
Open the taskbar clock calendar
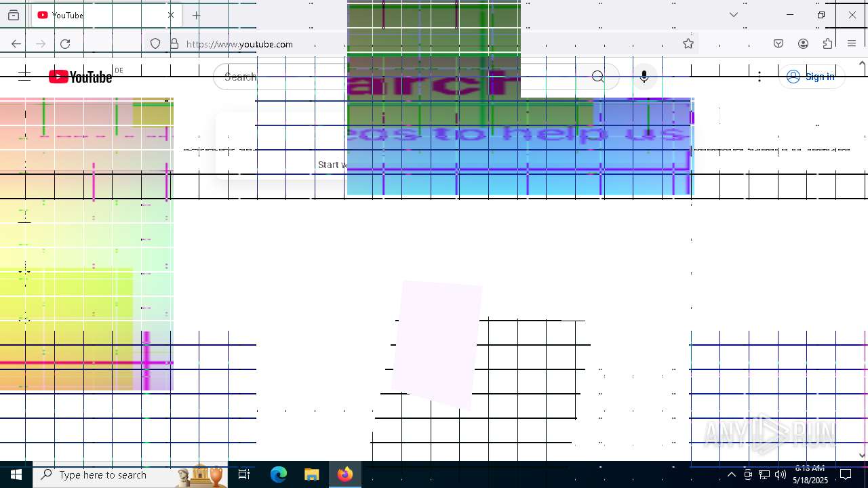(810, 474)
